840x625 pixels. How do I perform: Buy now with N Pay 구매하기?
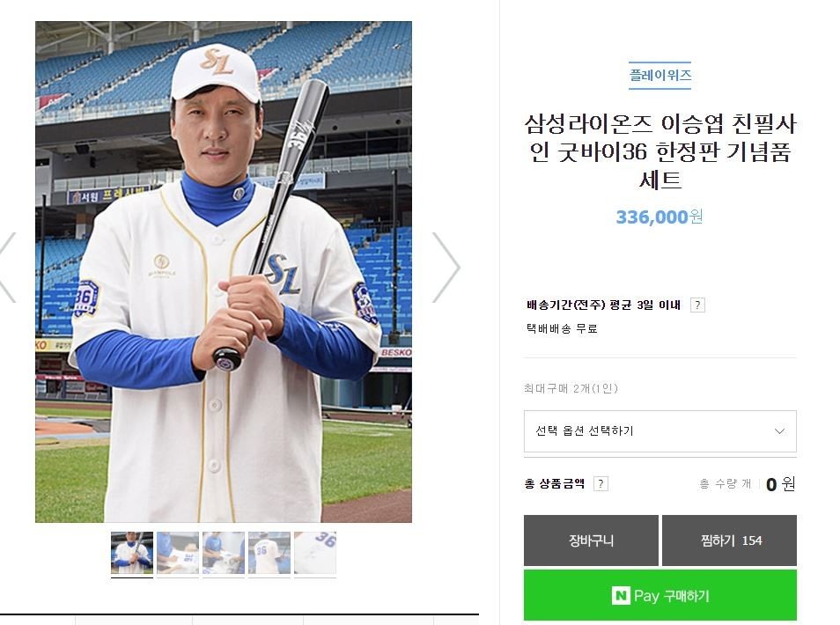pos(659,596)
